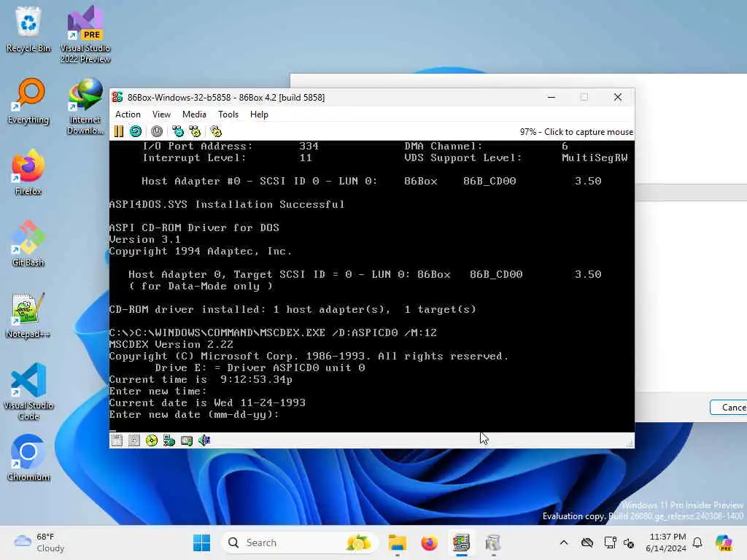747x560 pixels.
Task: Open the Action menu
Action: [x=128, y=114]
